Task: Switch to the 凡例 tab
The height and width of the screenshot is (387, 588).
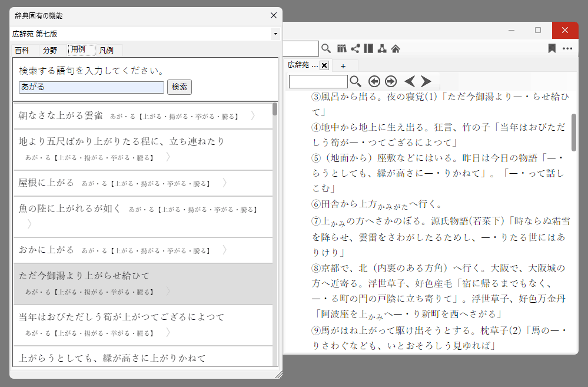Action: [x=107, y=50]
